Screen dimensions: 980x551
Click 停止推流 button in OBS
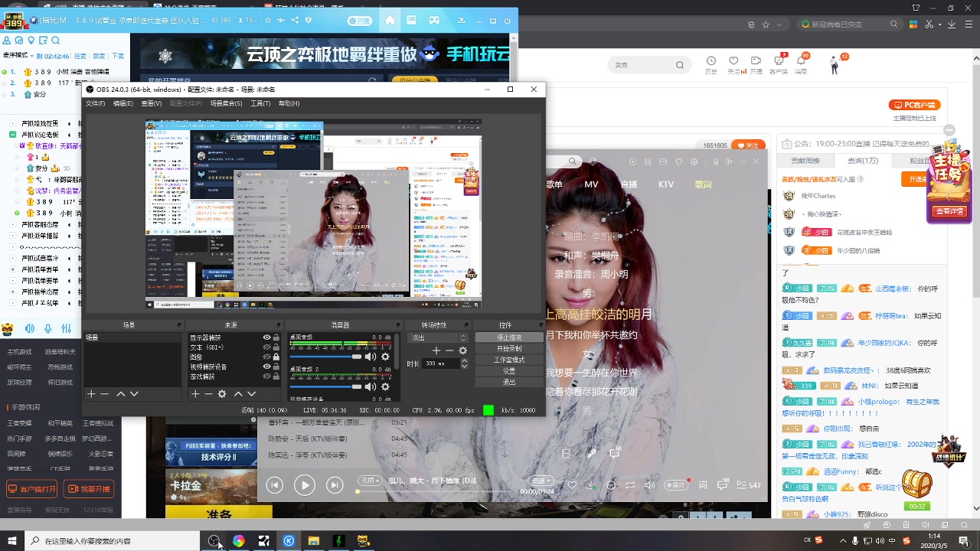[x=509, y=337]
